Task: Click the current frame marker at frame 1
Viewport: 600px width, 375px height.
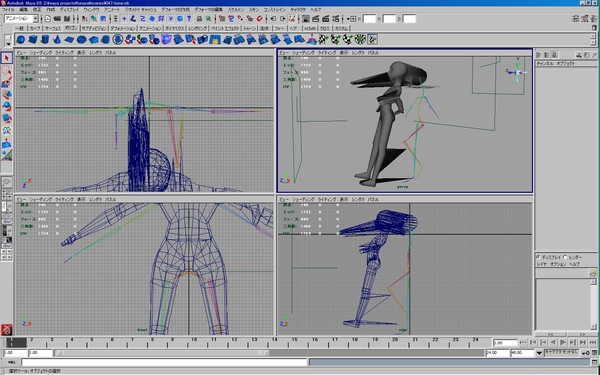Action: (x=16, y=342)
